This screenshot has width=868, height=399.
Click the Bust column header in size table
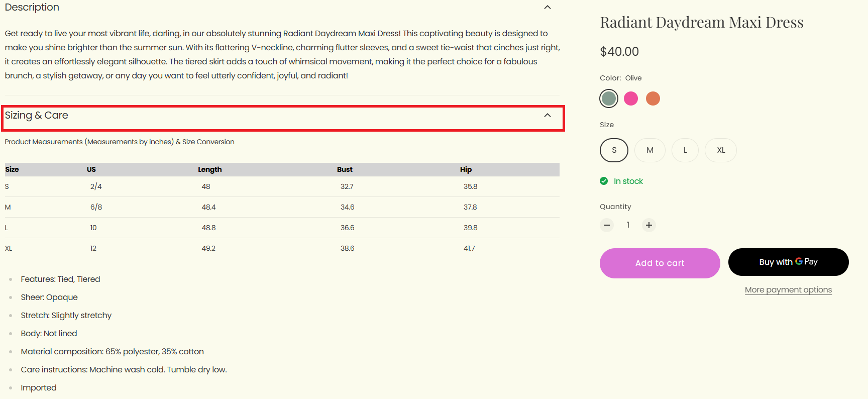pyautogui.click(x=345, y=170)
